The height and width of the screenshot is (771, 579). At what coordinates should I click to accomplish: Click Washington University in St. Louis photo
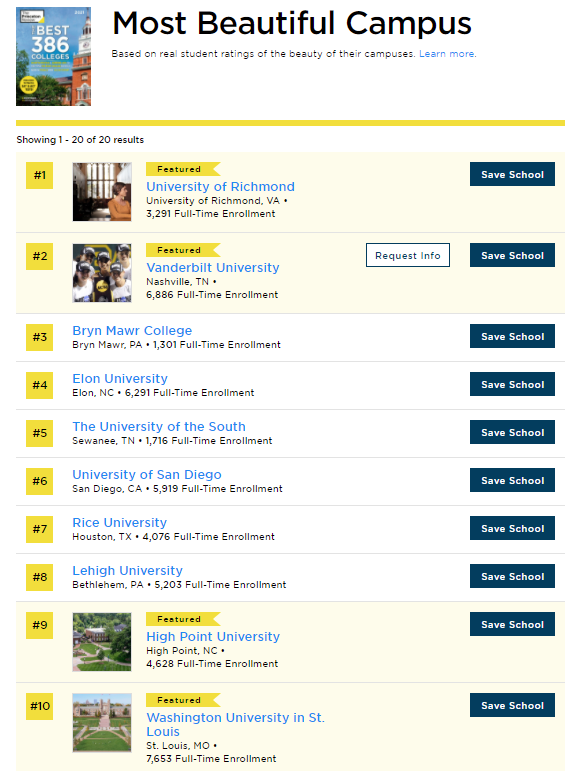point(102,723)
